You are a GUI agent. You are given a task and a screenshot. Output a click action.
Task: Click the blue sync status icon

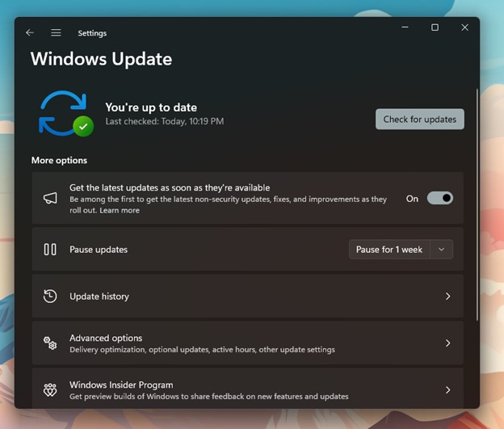[66, 114]
